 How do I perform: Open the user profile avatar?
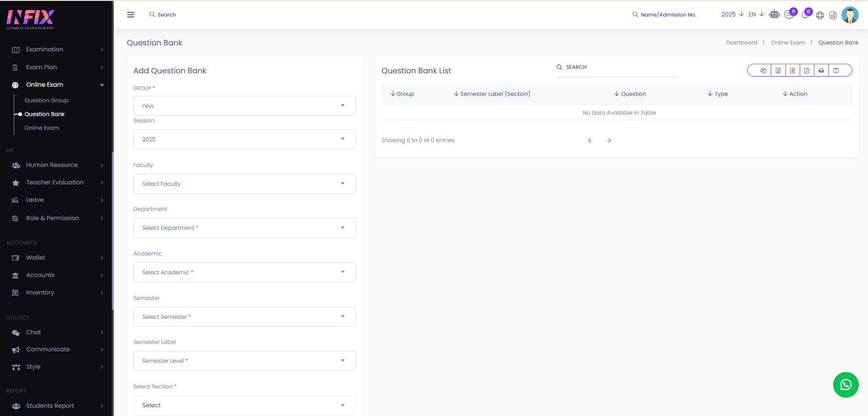pyautogui.click(x=850, y=15)
